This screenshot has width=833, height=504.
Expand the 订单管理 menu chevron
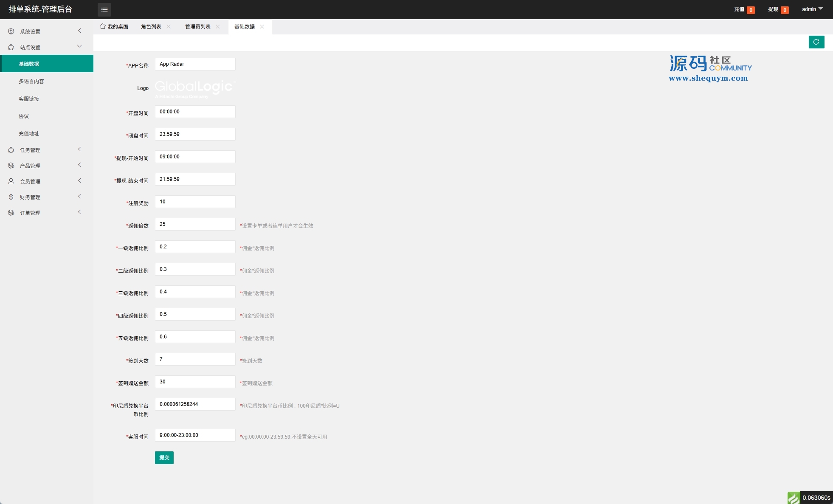(x=79, y=212)
